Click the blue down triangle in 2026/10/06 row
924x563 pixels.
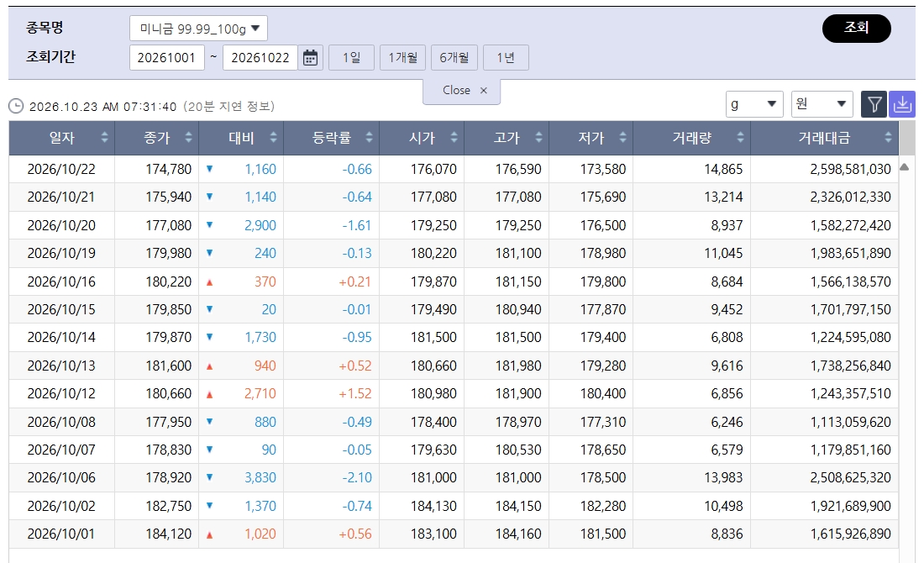point(209,477)
